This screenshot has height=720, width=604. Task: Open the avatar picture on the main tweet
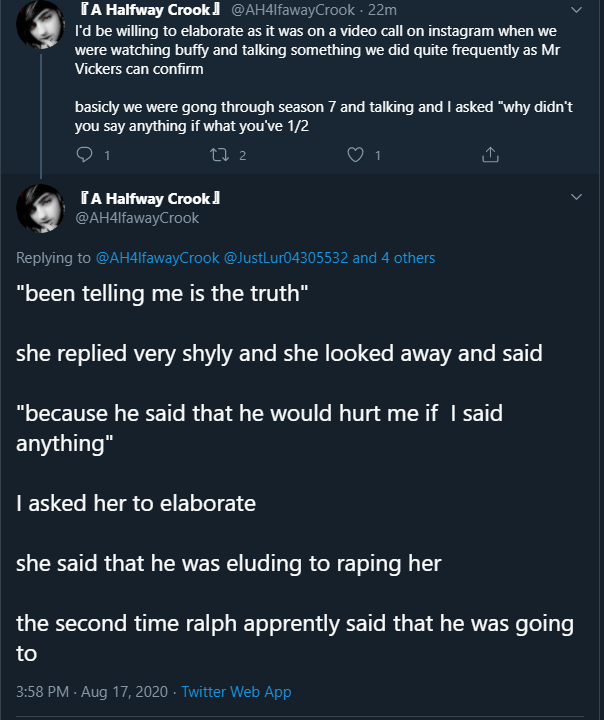pos(40,208)
